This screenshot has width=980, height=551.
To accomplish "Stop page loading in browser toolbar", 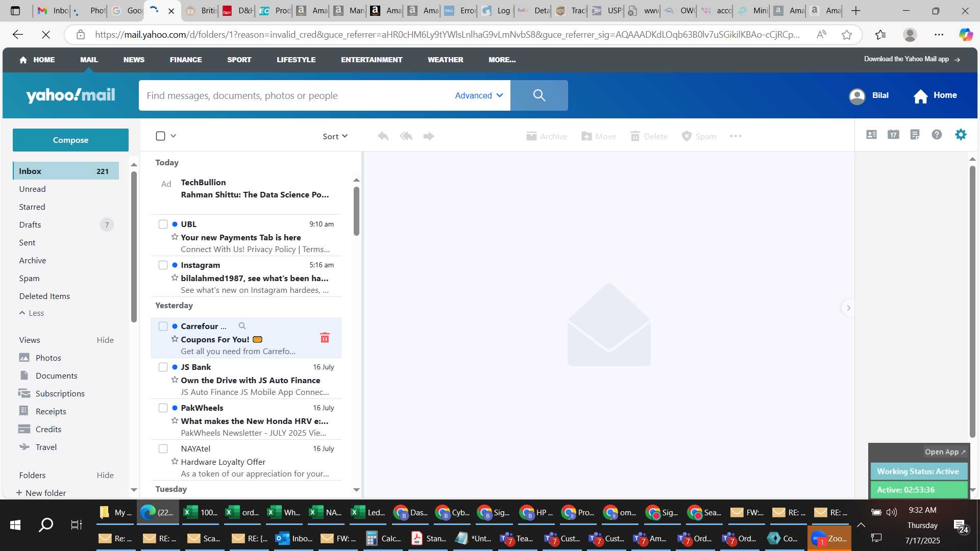I will point(45,35).
